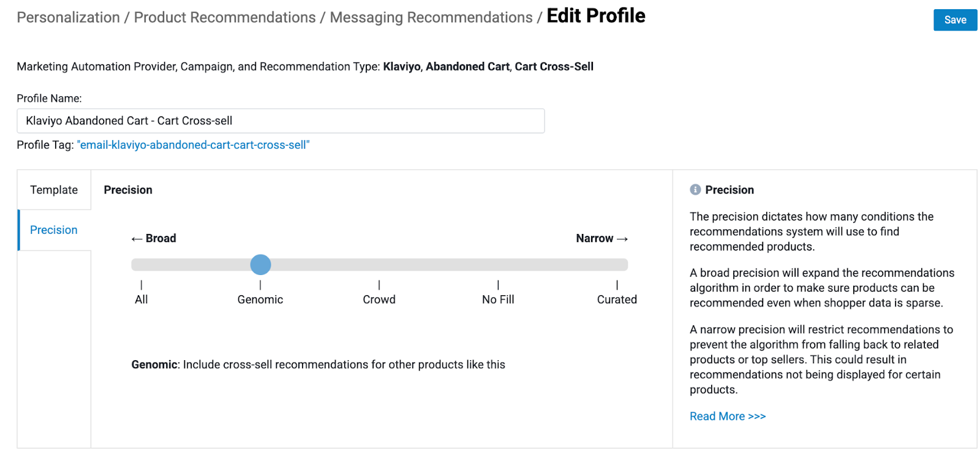
Task: Click the Narrow arrow label
Action: (601, 239)
